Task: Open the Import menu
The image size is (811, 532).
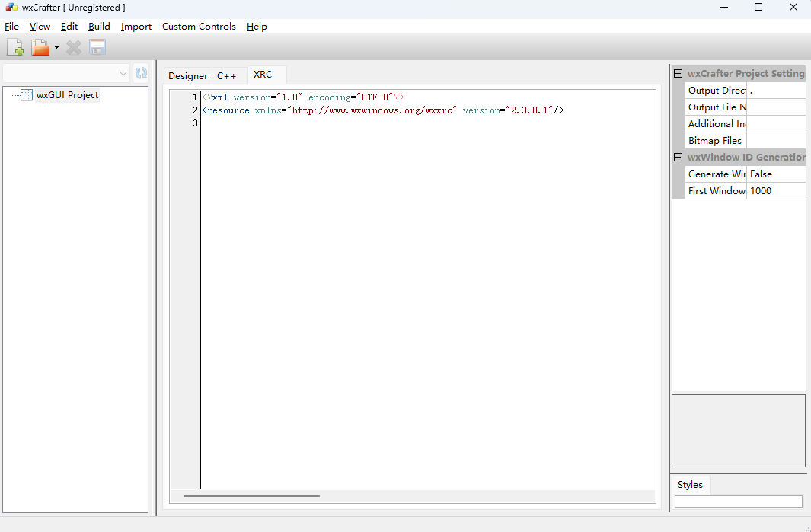Action: point(136,27)
